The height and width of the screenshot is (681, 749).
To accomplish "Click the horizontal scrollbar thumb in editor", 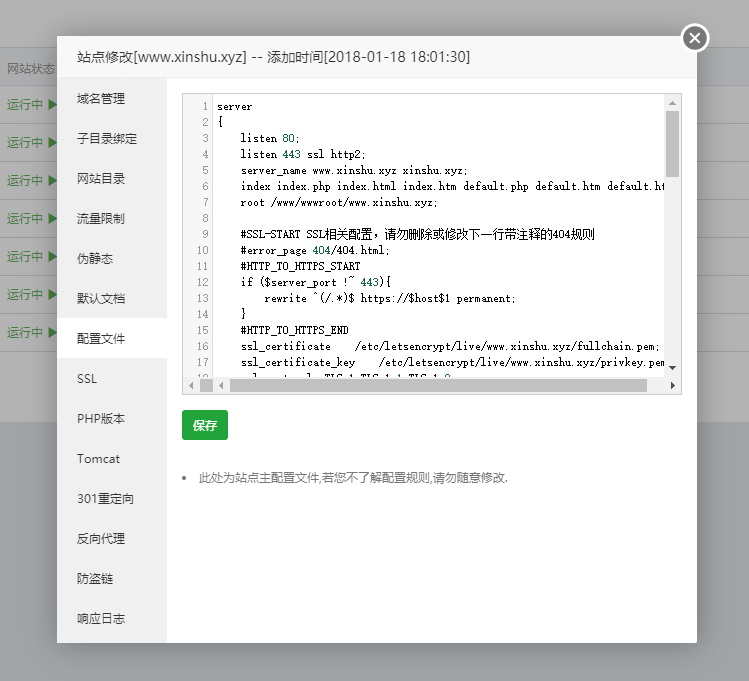I will (438, 385).
